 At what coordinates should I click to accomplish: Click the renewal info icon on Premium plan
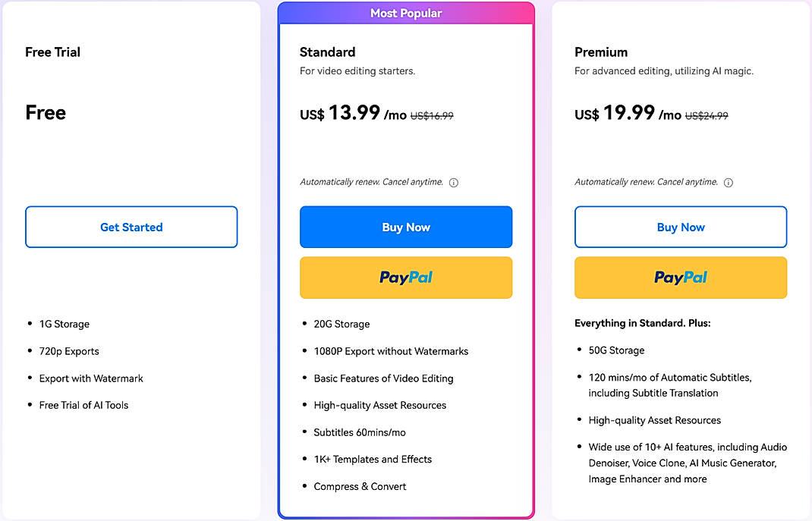(728, 182)
